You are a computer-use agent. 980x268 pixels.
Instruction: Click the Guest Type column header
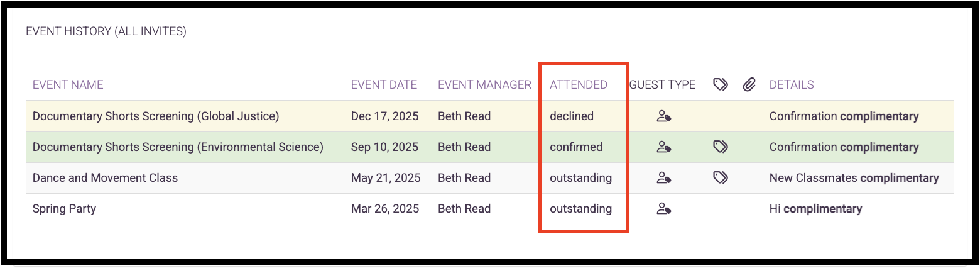662,84
